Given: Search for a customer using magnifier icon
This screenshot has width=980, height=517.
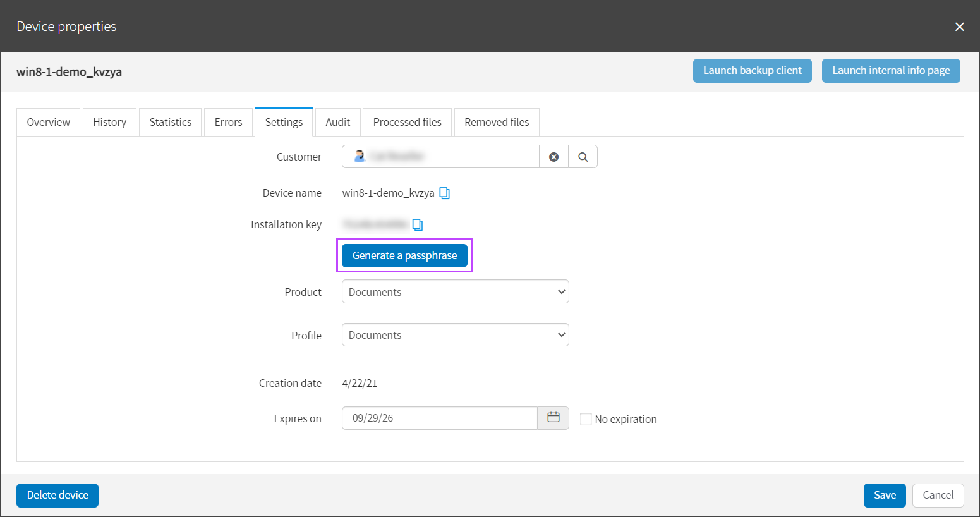Looking at the screenshot, I should pyautogui.click(x=583, y=157).
